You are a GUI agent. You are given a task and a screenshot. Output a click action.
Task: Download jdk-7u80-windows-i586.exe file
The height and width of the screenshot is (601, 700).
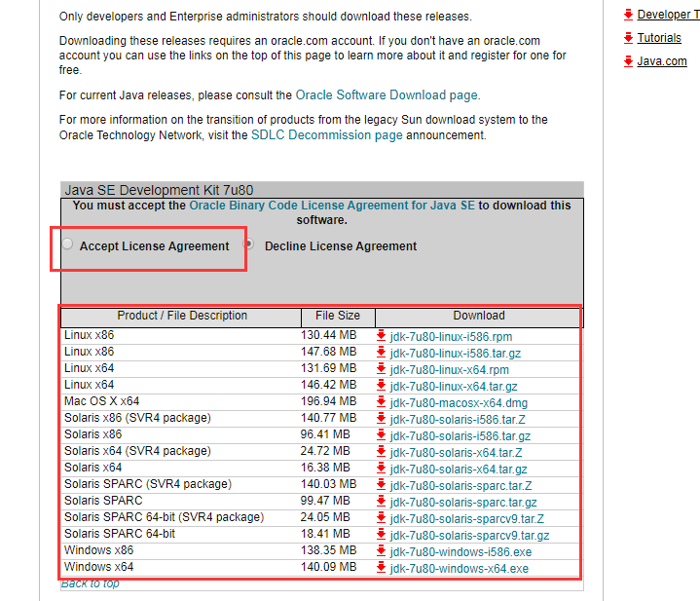(x=461, y=552)
